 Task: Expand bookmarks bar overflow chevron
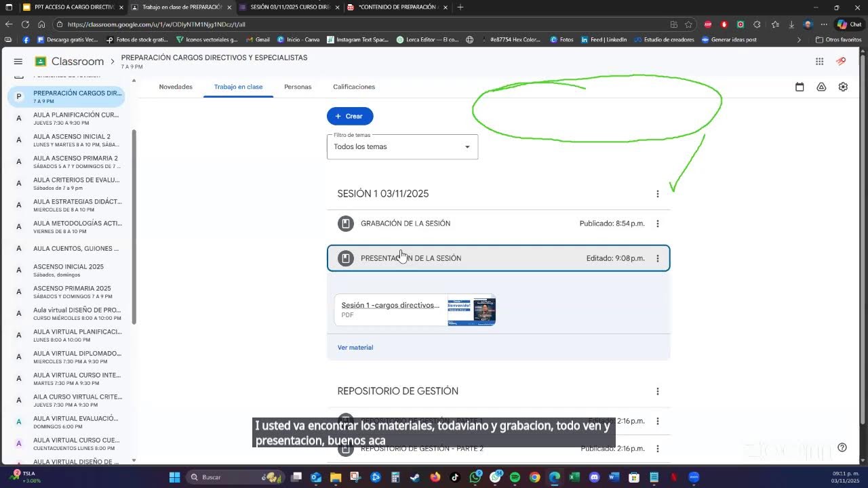click(799, 39)
